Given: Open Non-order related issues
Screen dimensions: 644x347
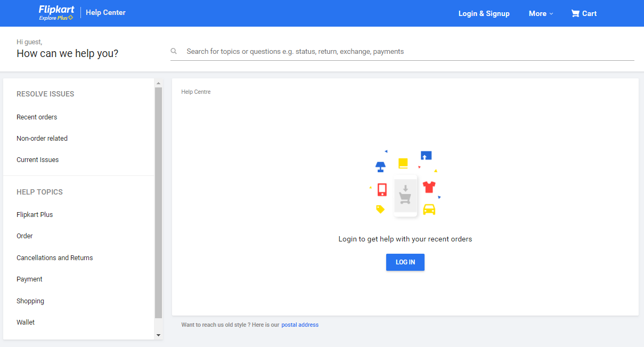Looking at the screenshot, I should tap(42, 138).
